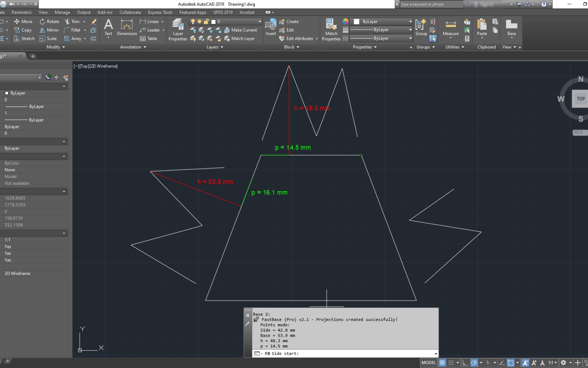Click the Erase tool icon

93,22
